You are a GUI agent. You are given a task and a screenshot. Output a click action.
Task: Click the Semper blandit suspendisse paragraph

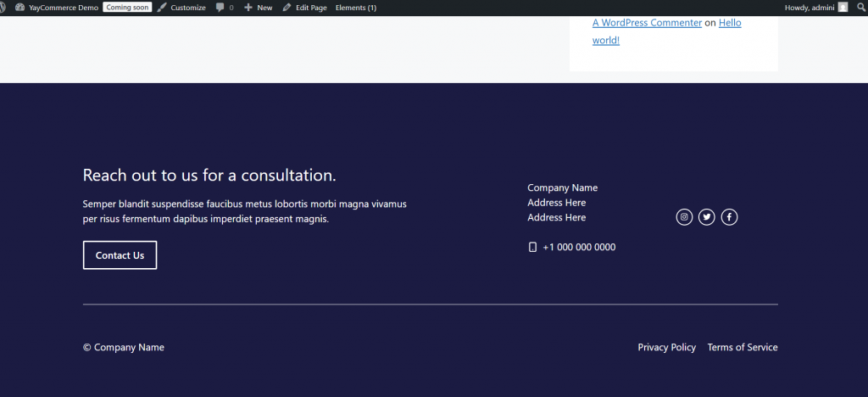tap(245, 211)
